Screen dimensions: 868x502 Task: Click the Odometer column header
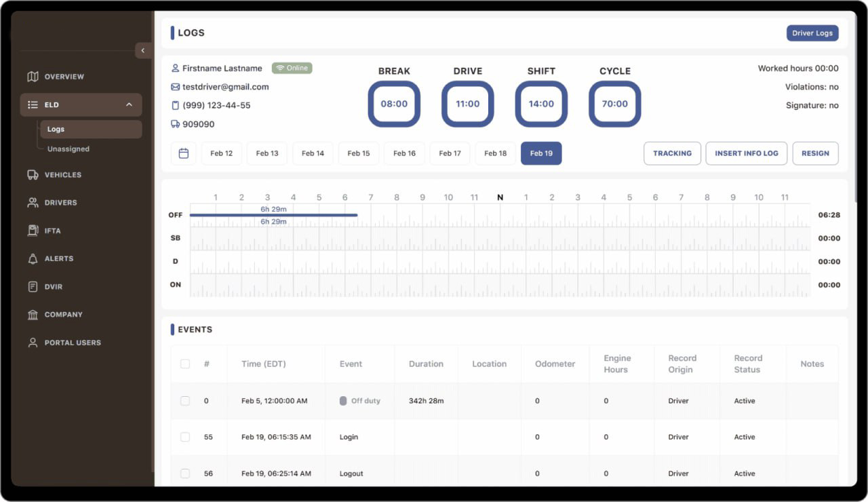[555, 364]
